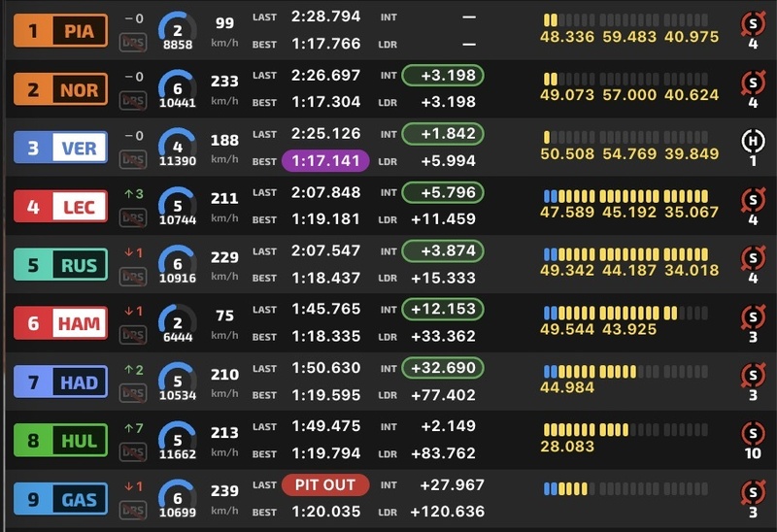This screenshot has height=532, width=777.
Task: Select the HAM driver tag in position 6
Action: click(x=60, y=323)
